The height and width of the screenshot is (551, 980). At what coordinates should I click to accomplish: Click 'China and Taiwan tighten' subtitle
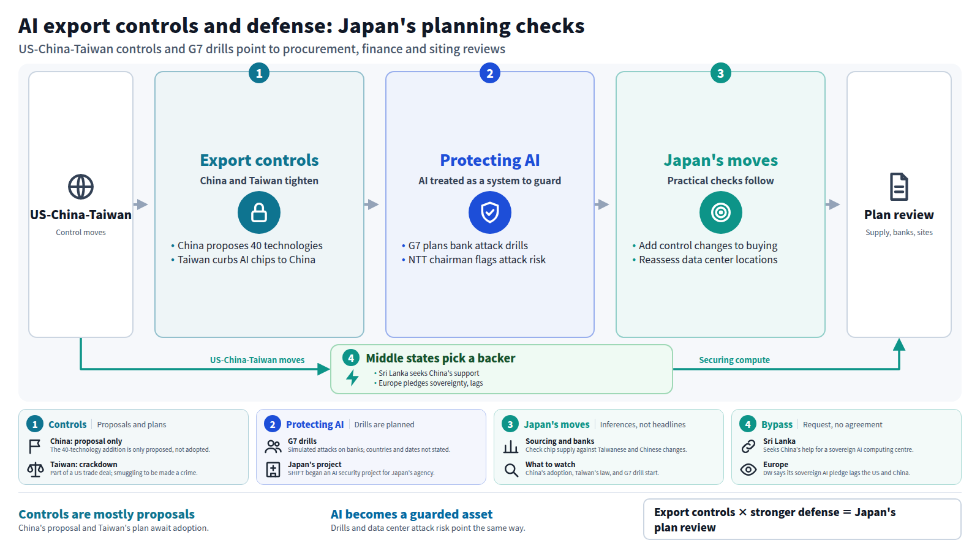[259, 181]
